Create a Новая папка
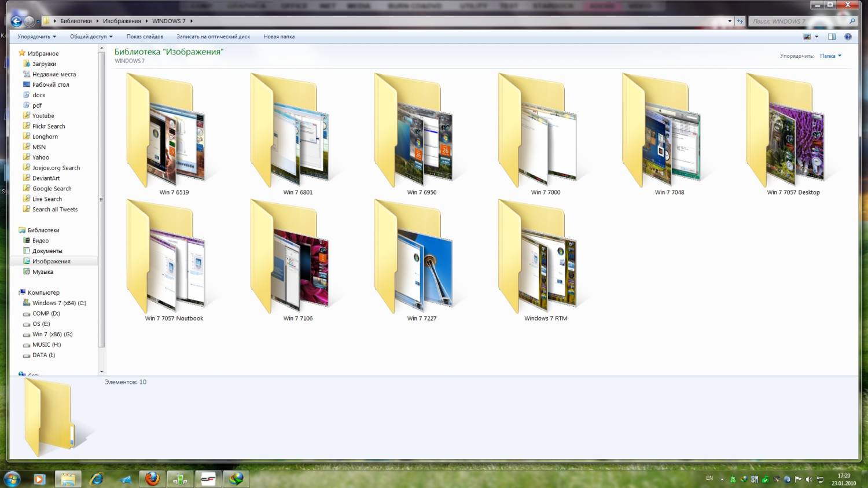The image size is (868, 488). [279, 36]
